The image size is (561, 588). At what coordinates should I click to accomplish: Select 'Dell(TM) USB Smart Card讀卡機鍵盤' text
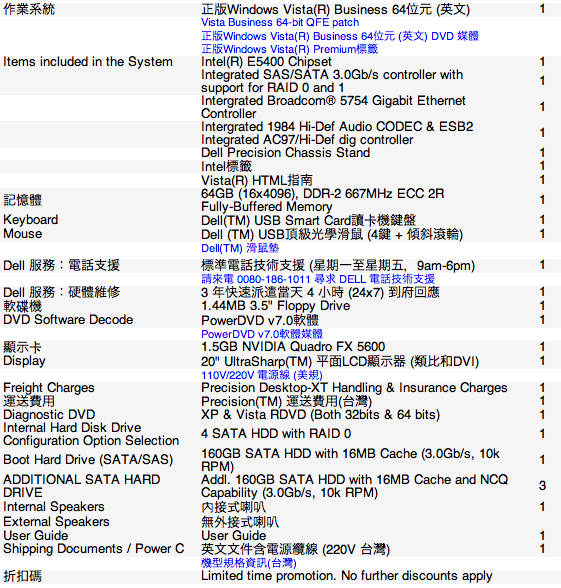(309, 220)
